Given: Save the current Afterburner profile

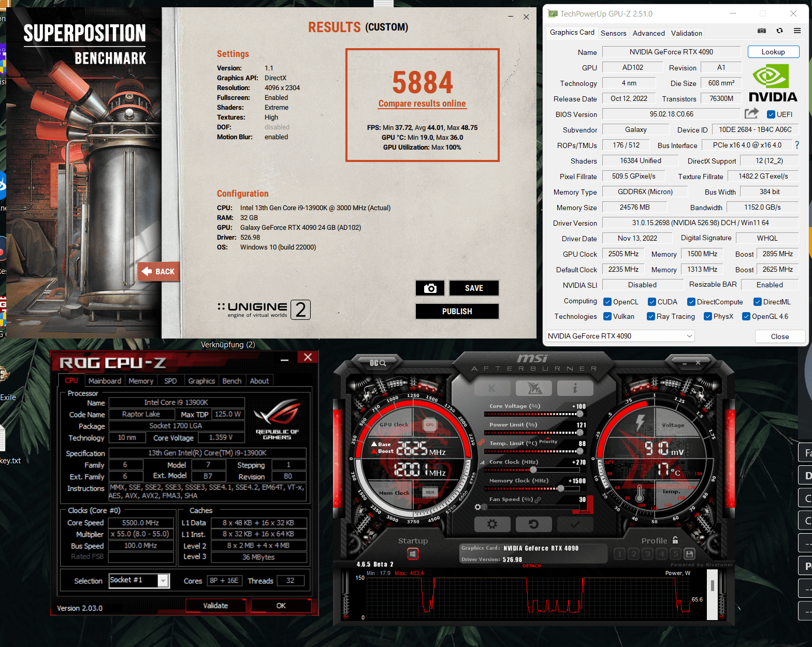Looking at the screenshot, I should click(689, 554).
